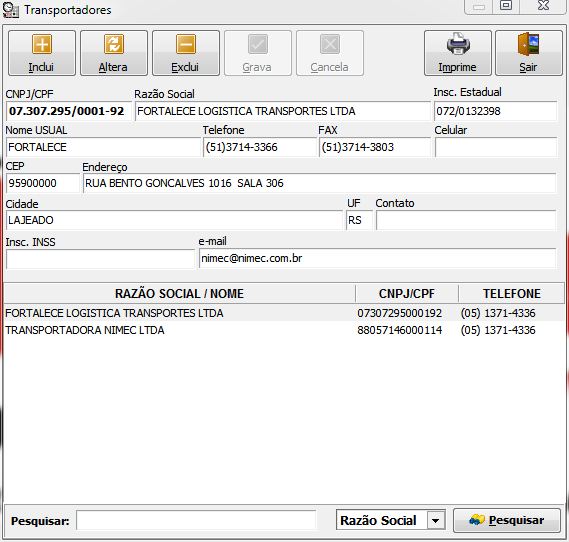Viewport: 569px width, 542px height.
Task: Click the CNPJ/CPF column header in the grid
Action: [x=407, y=293]
